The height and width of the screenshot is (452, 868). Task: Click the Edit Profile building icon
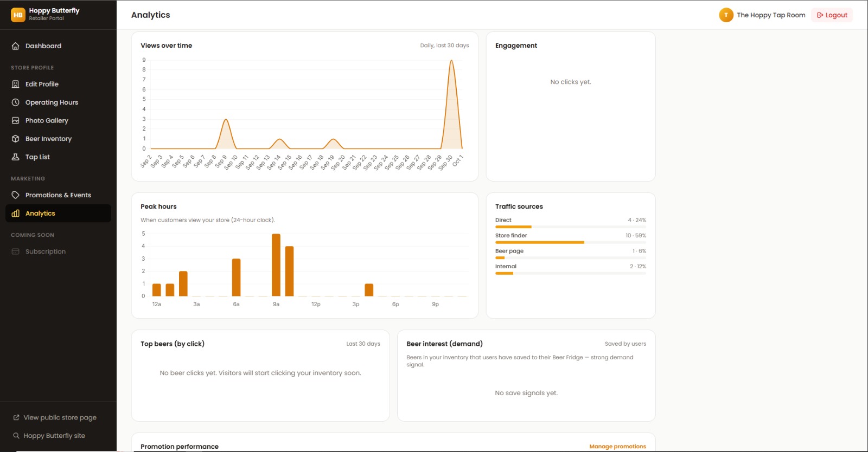click(16, 84)
